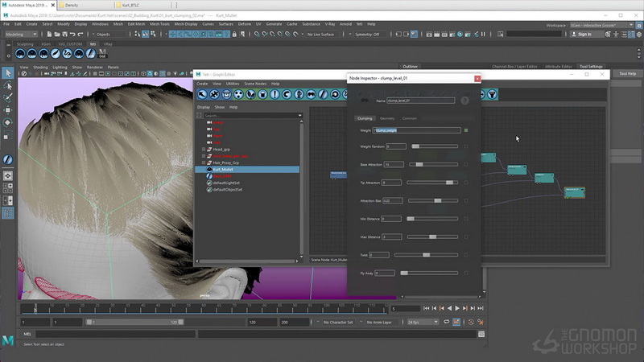Play the timeline forward
The image size is (644, 362).
[457, 308]
